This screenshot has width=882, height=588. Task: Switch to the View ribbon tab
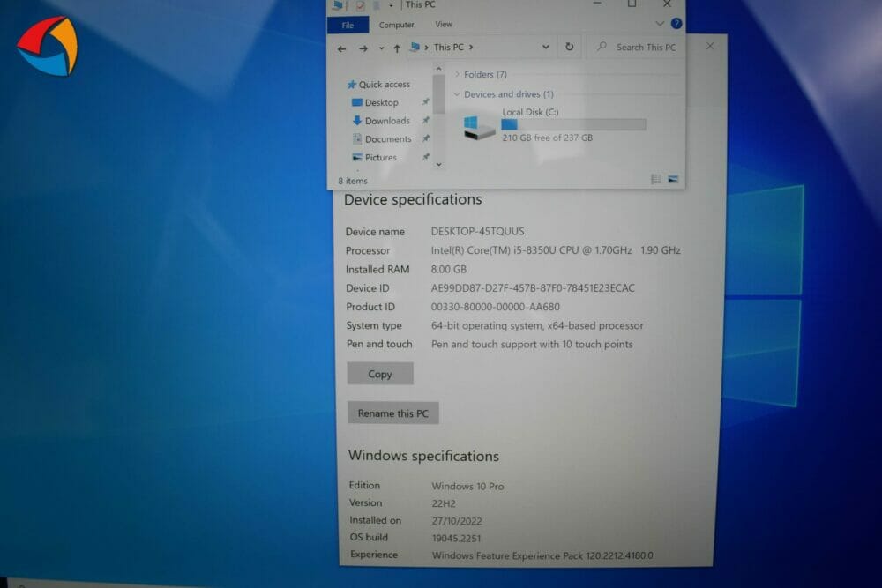pos(444,24)
